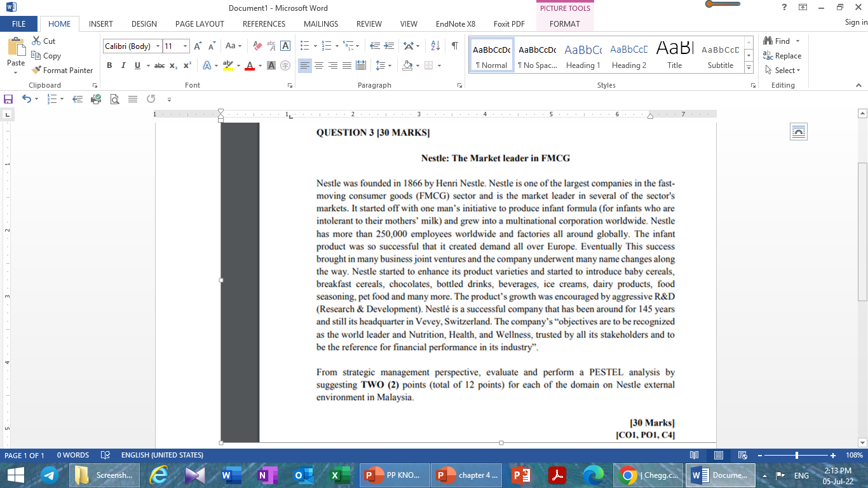Screen dimensions: 868x488
Task: Click the zoom slider handle
Action: 797,456
